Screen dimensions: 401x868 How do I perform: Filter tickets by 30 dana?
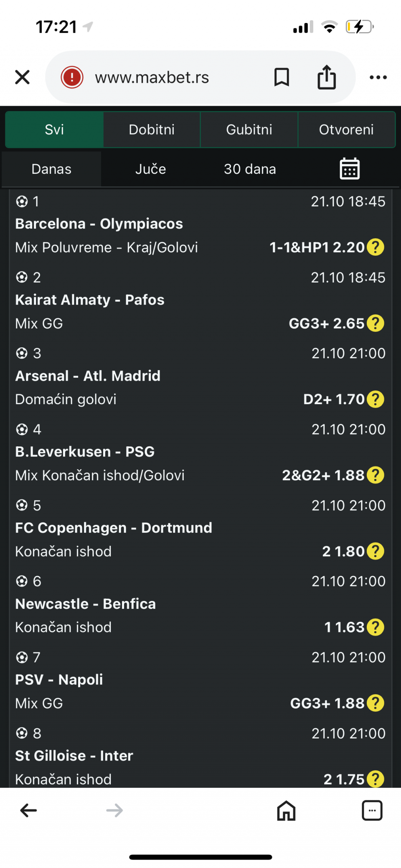coord(250,169)
